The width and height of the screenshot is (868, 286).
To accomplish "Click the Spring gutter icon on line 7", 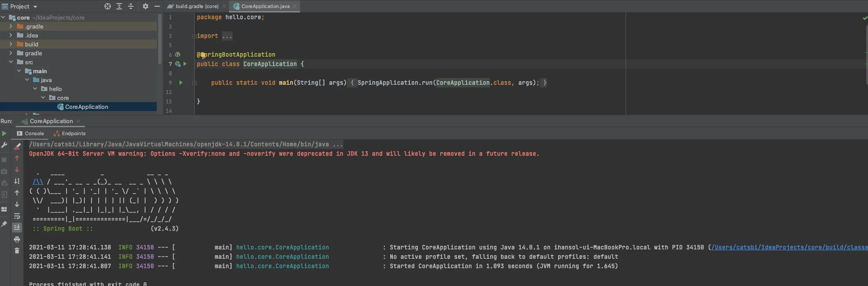I will 178,64.
